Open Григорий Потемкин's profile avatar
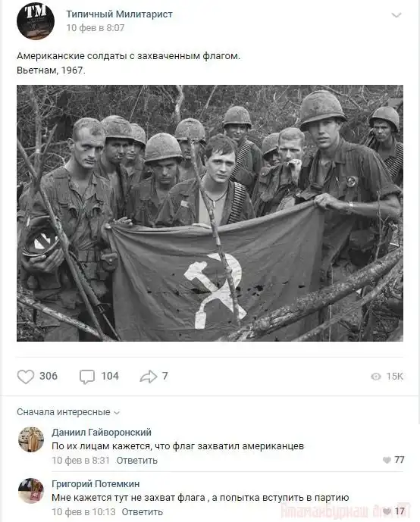The width and height of the screenshot is (420, 522). coord(31,491)
